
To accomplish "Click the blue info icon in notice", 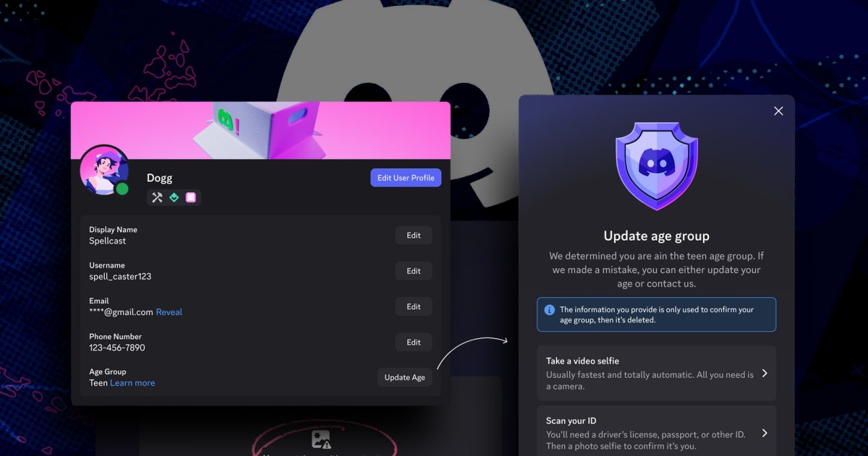I will tap(549, 309).
